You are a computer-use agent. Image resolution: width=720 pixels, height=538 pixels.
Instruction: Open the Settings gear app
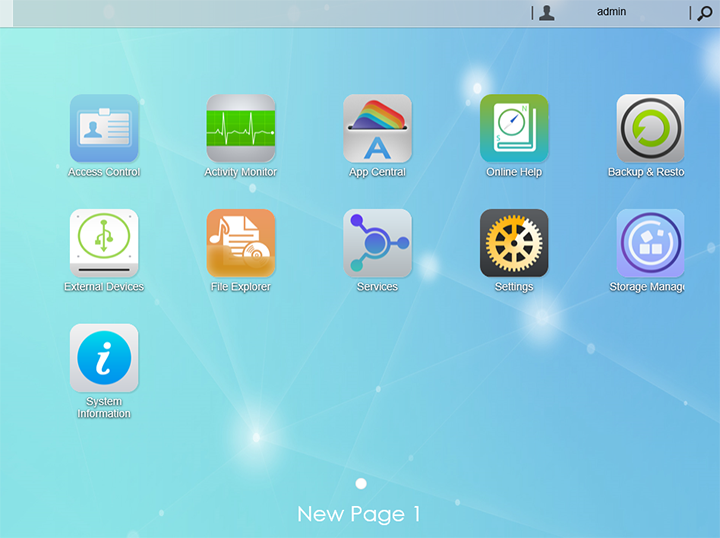pos(514,243)
